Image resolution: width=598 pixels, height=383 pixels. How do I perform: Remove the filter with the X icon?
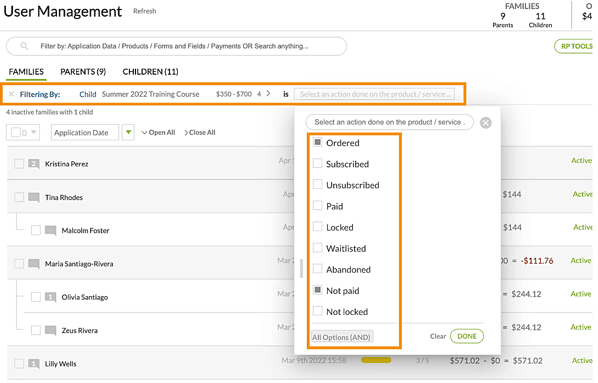pyautogui.click(x=11, y=94)
